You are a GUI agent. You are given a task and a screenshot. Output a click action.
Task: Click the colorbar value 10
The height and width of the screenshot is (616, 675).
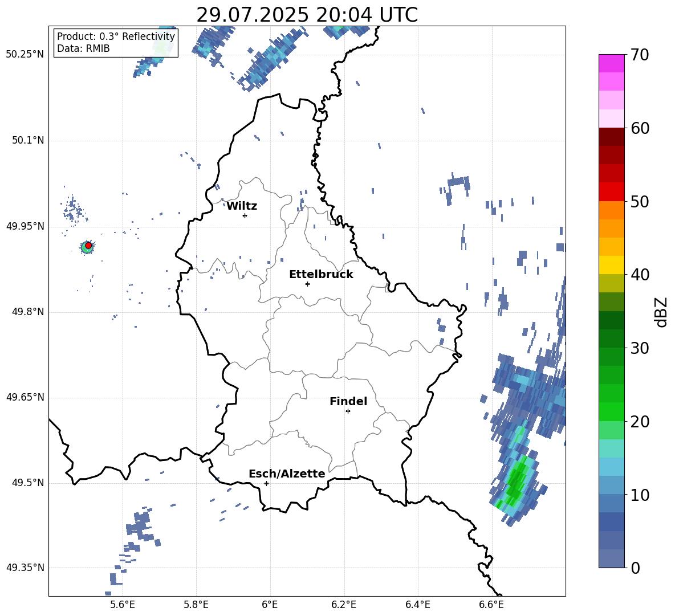(x=640, y=495)
